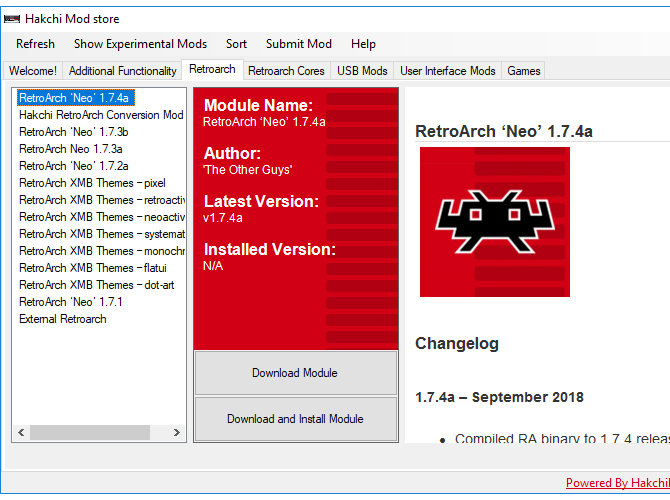Open the User Interface Mods tab

coord(448,71)
